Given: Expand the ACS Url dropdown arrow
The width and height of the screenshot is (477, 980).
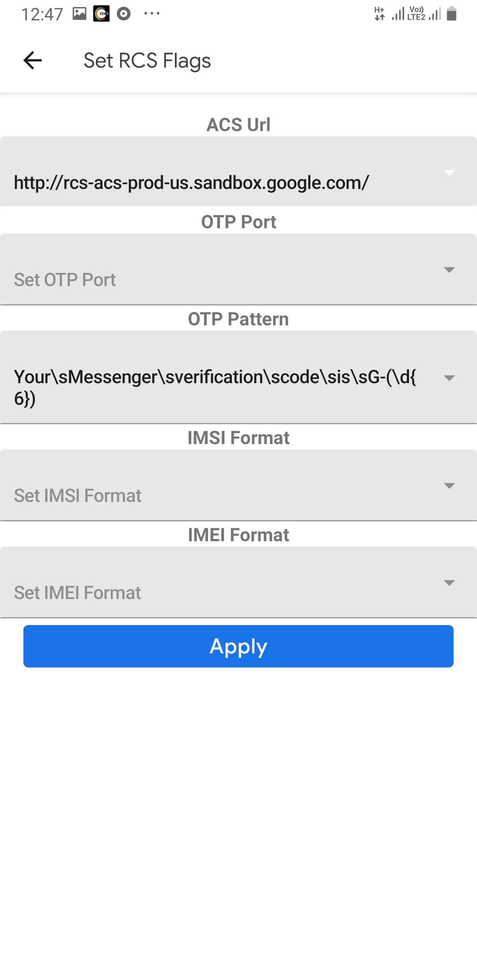Looking at the screenshot, I should 449,173.
